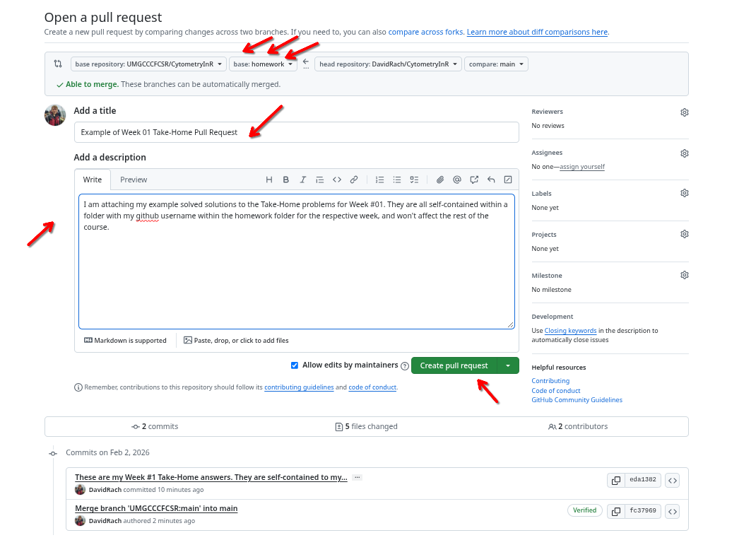Click the italic formatting icon

(303, 180)
